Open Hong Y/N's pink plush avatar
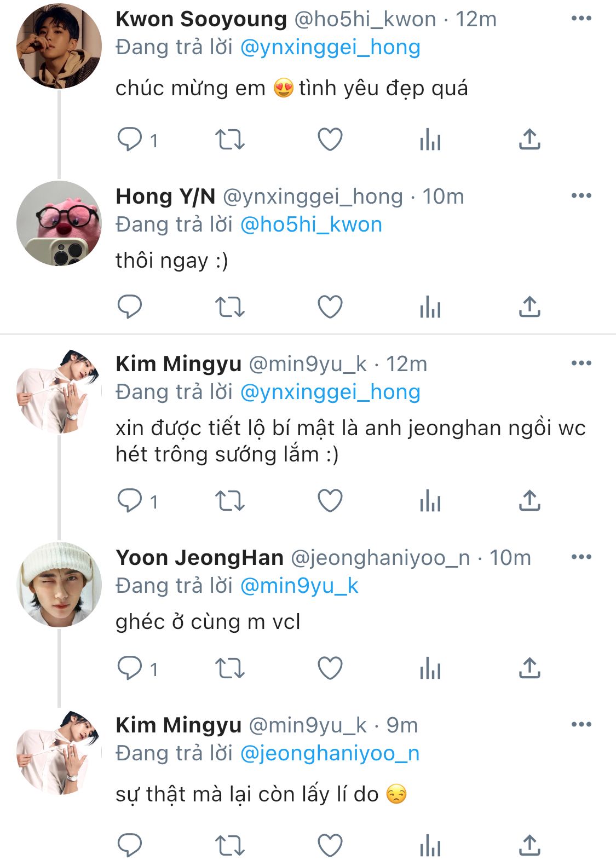The height and width of the screenshot is (866, 616). click(x=59, y=223)
